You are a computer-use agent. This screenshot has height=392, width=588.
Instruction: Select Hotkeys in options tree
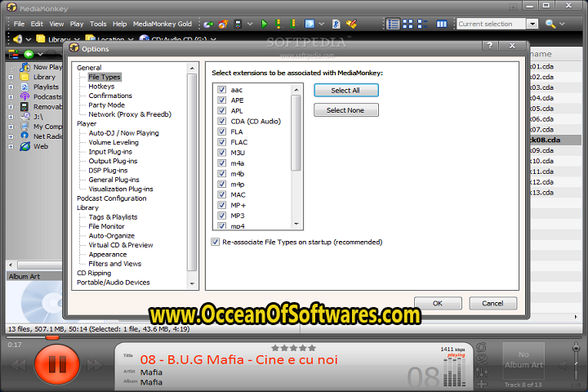pos(101,87)
